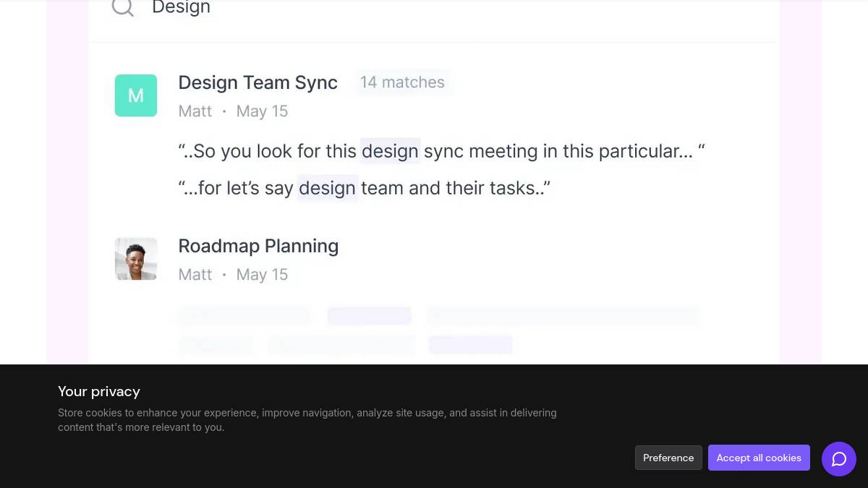
Task: Click May 15 date under Roadmap Planning
Action: click(262, 275)
